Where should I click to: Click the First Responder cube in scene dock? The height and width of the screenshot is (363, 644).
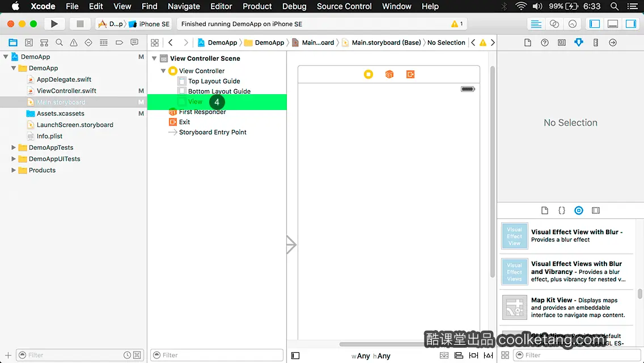(x=389, y=74)
